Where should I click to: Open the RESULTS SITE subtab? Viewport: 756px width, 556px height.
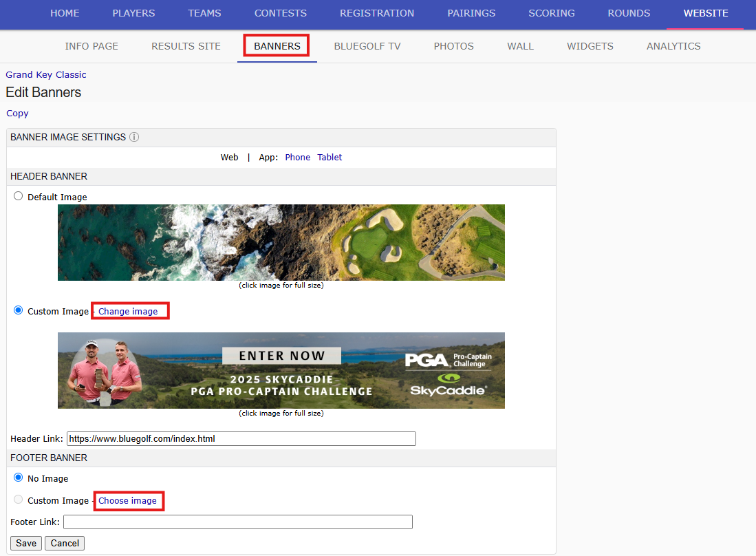pos(186,46)
